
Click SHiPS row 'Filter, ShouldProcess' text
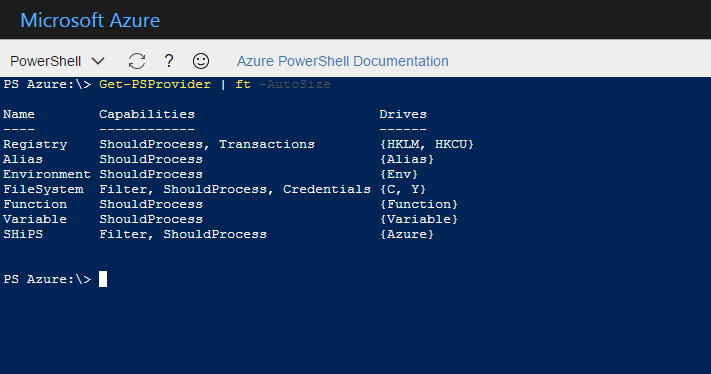(x=183, y=234)
